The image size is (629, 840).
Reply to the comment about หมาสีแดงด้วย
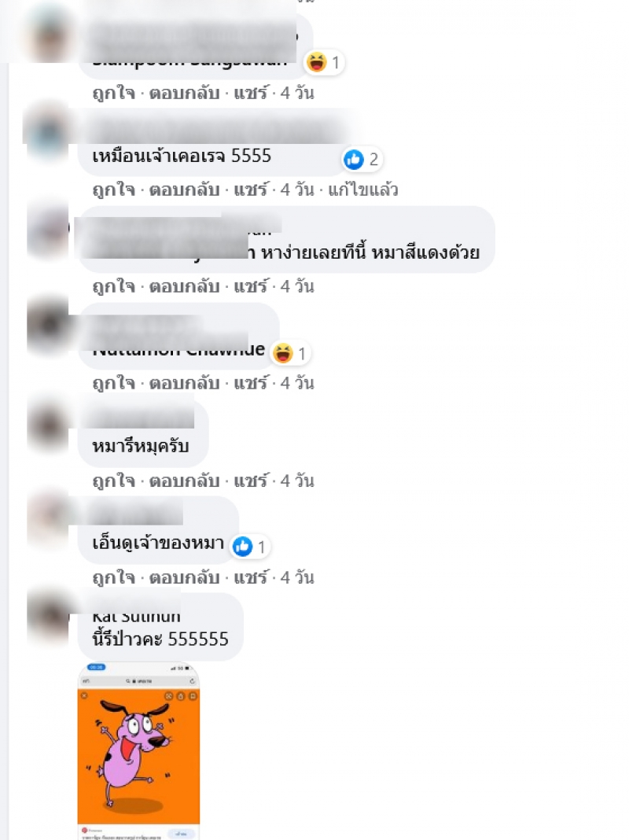point(184,286)
